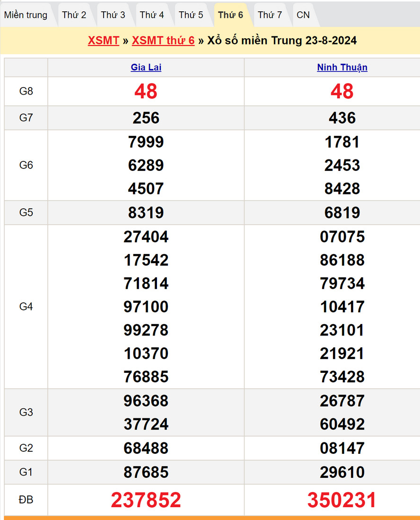Viewport: 420px width, 520px height.
Task: Click Ninh Thuận special prize number 350231
Action: point(342,500)
